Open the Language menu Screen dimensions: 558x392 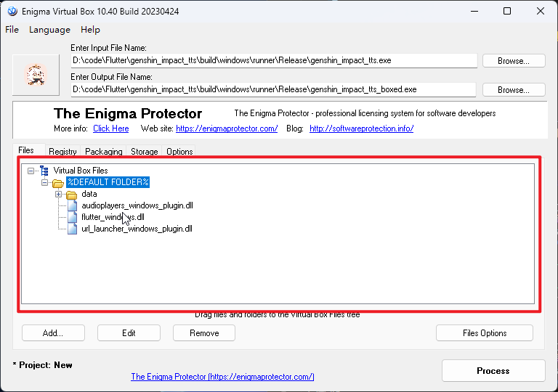click(49, 30)
